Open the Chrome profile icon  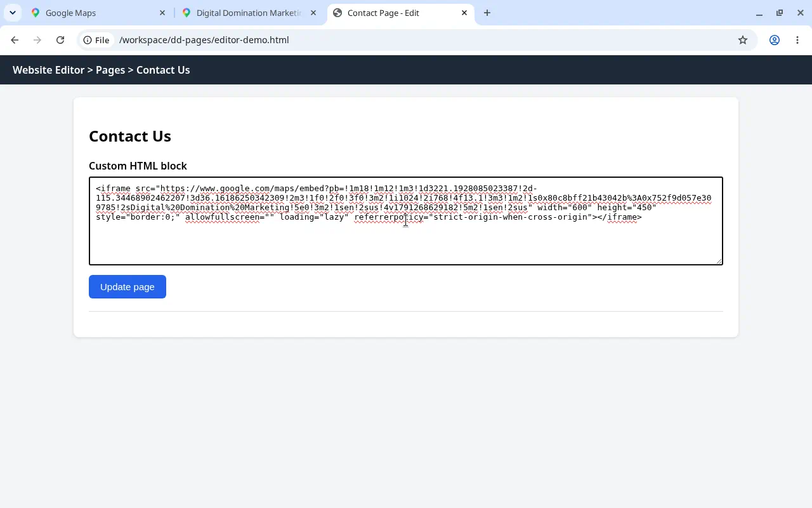coord(775,40)
